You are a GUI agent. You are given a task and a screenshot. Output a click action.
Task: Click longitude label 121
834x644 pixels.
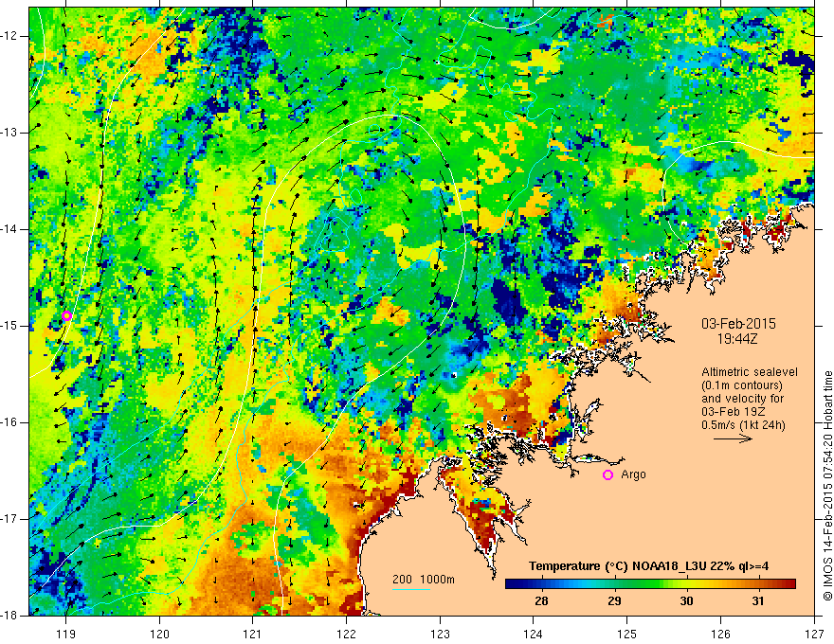[253, 634]
